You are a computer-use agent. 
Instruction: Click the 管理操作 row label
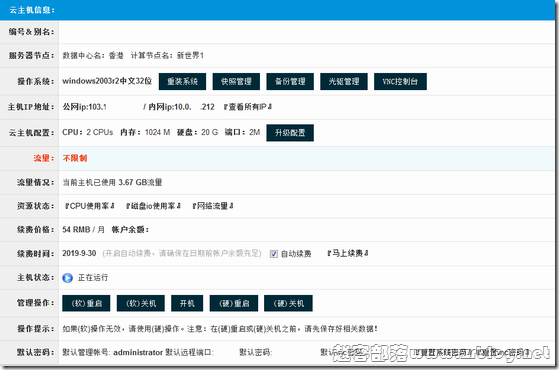click(x=36, y=303)
